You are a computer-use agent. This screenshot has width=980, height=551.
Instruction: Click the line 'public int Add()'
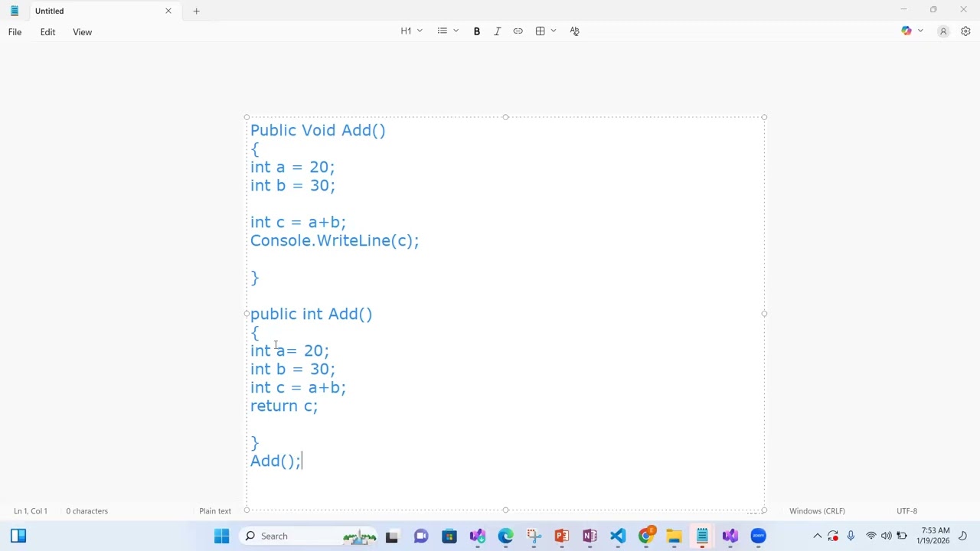[312, 315]
